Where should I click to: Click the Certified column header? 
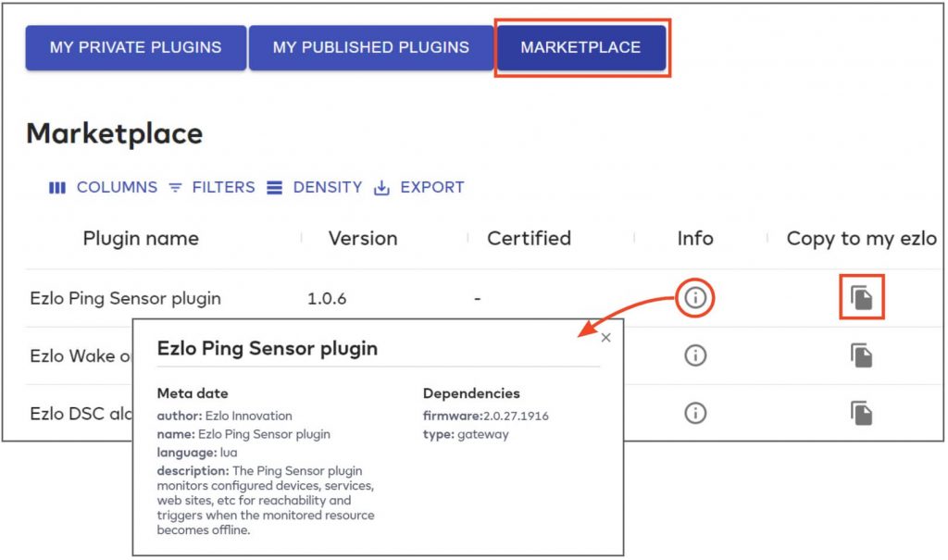click(529, 239)
